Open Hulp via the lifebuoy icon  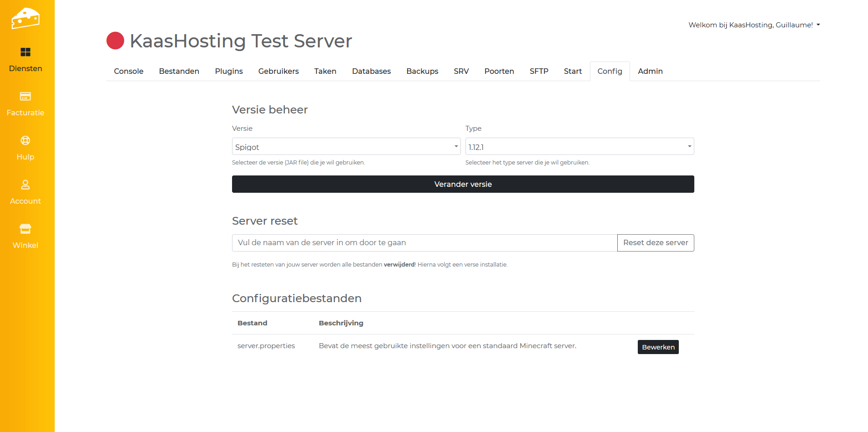pyautogui.click(x=26, y=140)
